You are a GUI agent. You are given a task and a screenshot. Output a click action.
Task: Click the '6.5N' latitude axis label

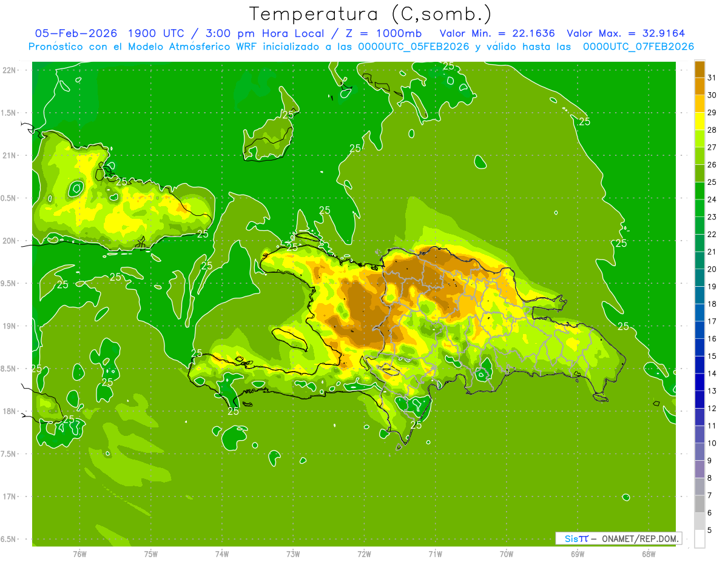click(x=10, y=539)
